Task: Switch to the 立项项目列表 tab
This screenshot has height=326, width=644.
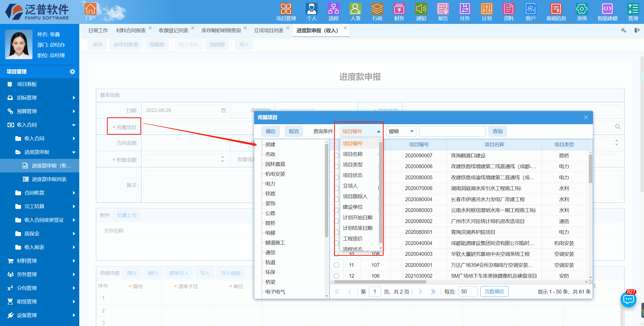Action: 268,30
